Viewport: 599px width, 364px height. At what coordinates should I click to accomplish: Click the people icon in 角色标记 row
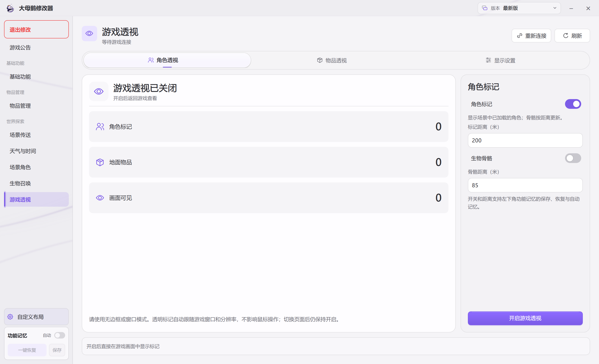point(100,127)
